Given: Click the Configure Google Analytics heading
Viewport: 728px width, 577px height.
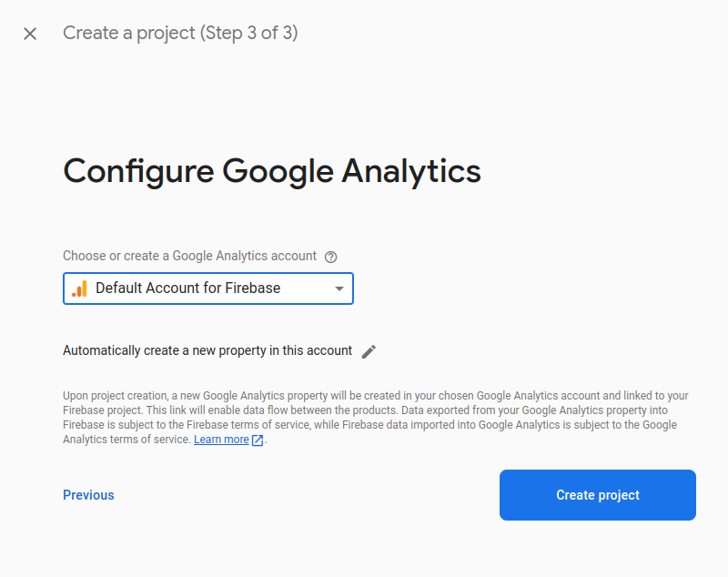Looking at the screenshot, I should coord(271,172).
